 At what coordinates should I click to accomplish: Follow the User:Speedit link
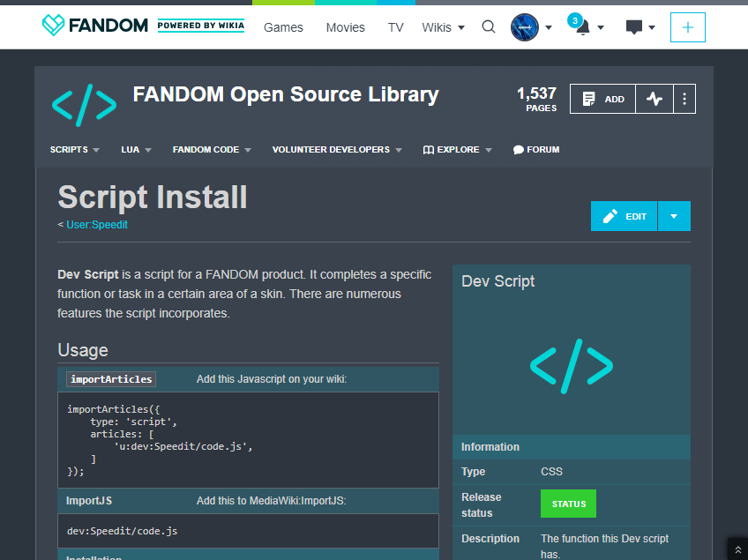point(97,225)
